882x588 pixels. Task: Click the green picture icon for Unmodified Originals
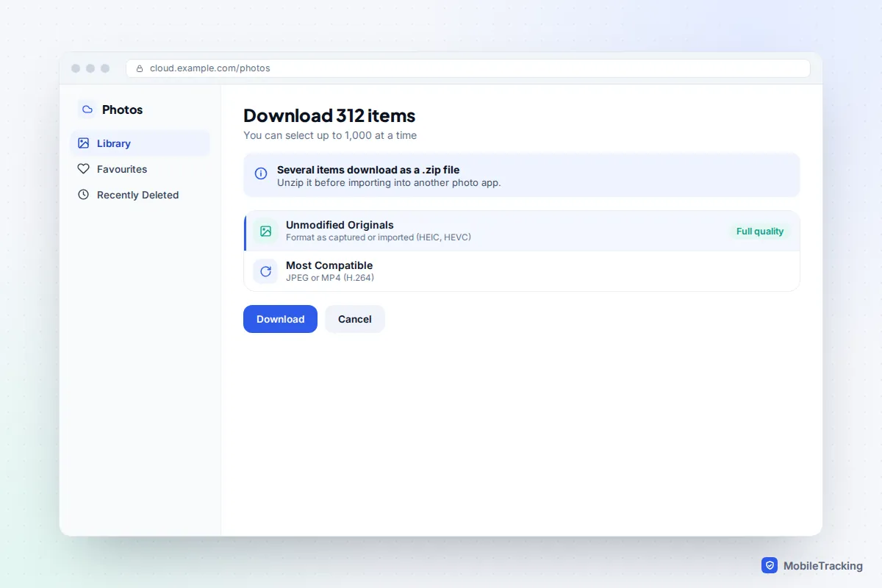(265, 231)
